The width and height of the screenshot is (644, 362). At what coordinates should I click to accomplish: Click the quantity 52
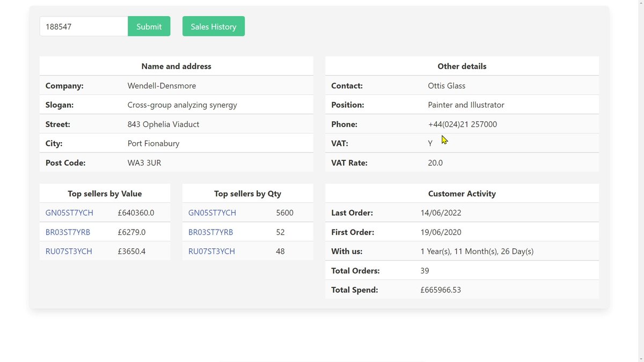[280, 232]
